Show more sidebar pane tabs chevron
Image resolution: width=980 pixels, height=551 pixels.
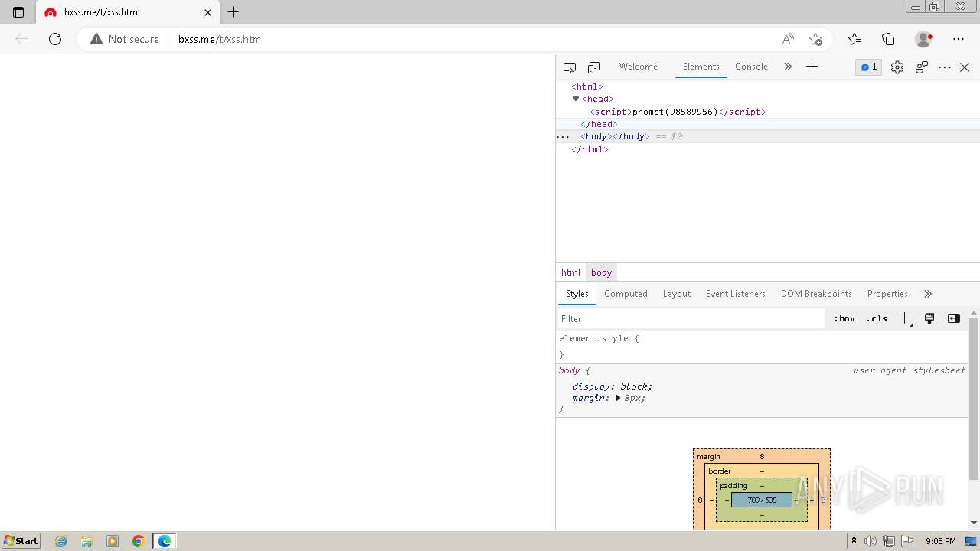point(928,294)
